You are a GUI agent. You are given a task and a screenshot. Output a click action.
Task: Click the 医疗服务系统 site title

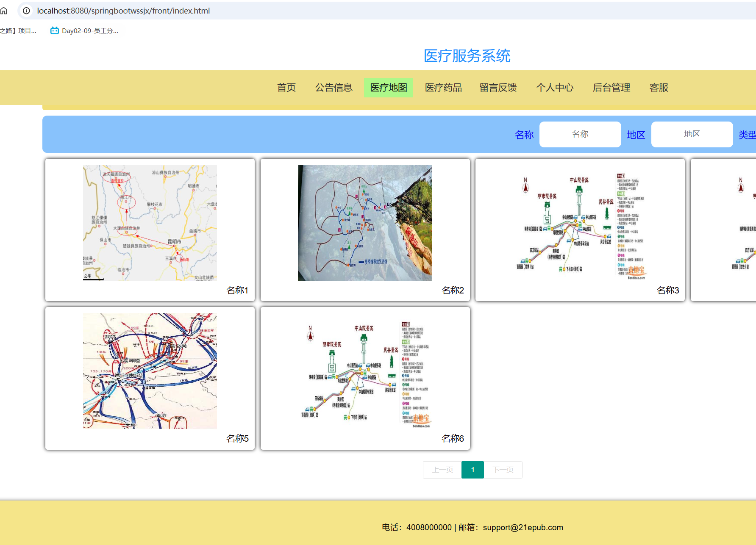coord(467,56)
